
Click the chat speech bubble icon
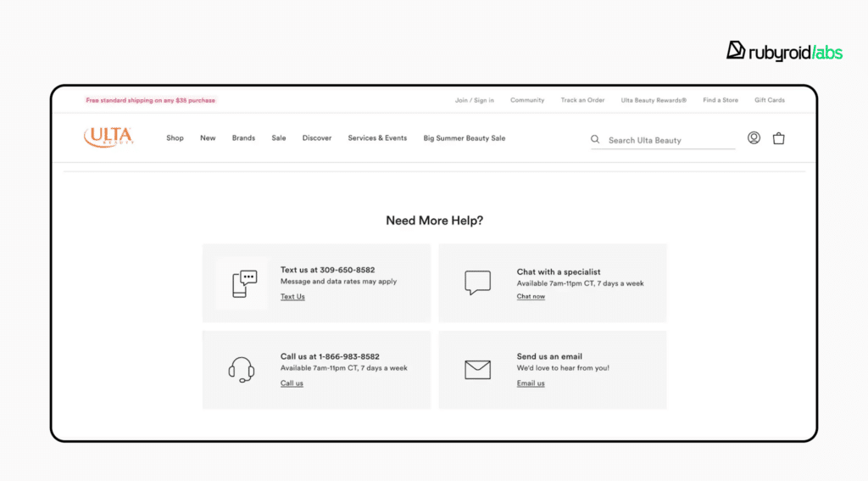click(477, 282)
